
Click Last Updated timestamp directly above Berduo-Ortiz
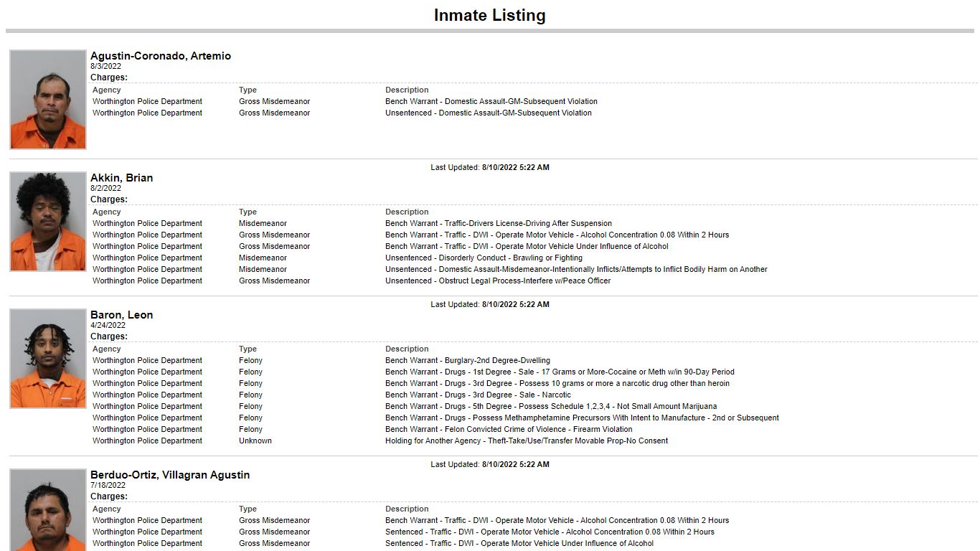pyautogui.click(x=490, y=464)
